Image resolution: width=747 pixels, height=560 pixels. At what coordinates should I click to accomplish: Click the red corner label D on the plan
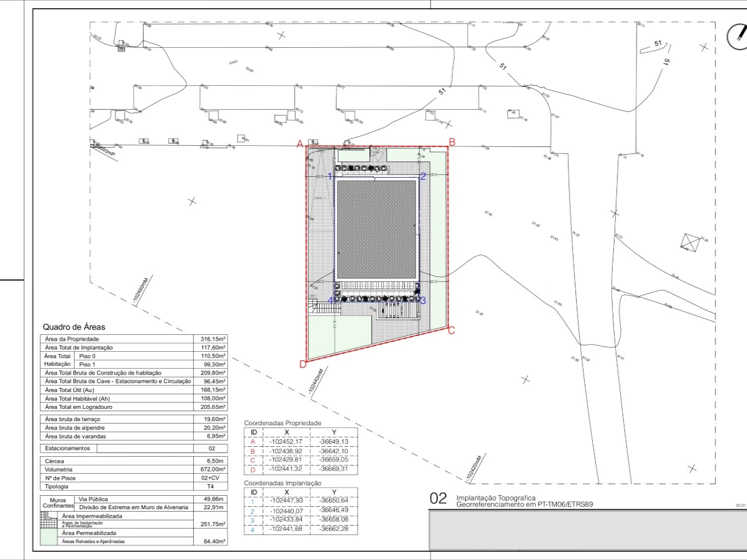pyautogui.click(x=302, y=365)
